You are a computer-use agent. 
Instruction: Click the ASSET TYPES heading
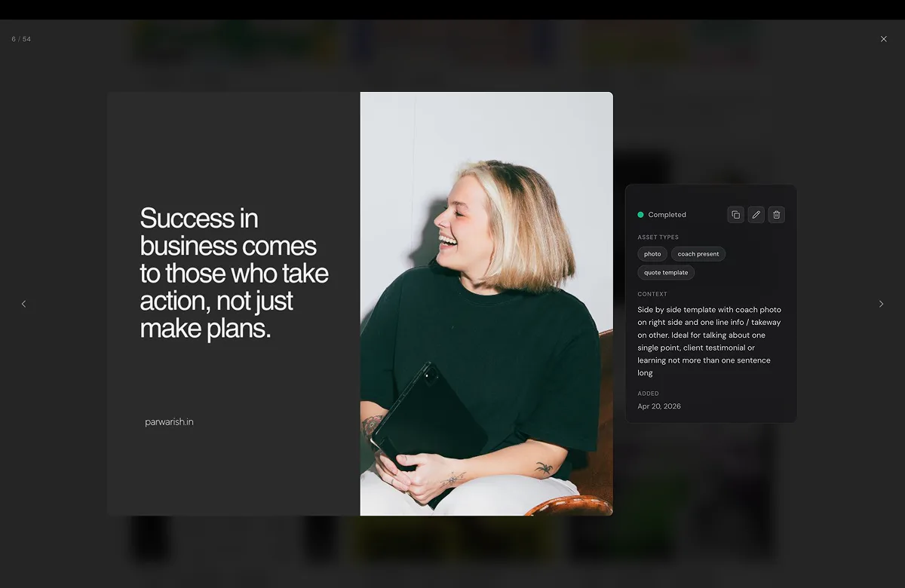[x=658, y=237]
